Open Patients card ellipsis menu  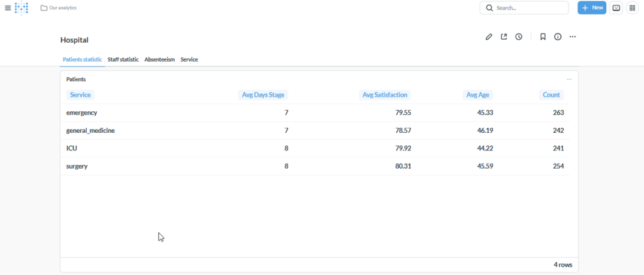569,79
